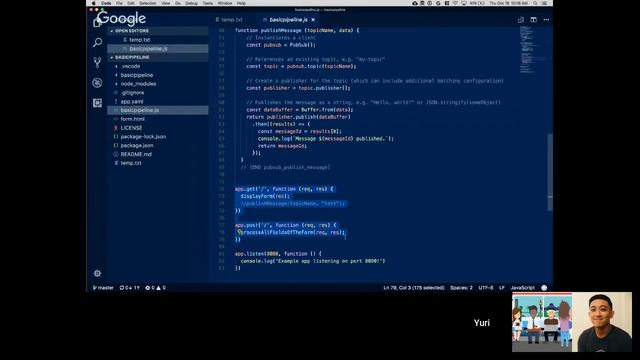Open the Extensions view
The image size is (640, 360).
coord(97,103)
